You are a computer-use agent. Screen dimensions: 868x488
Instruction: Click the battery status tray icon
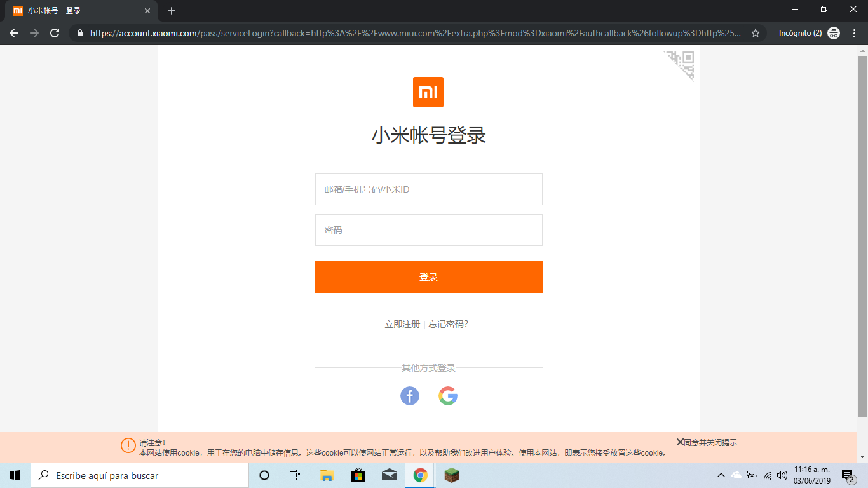[x=752, y=475]
